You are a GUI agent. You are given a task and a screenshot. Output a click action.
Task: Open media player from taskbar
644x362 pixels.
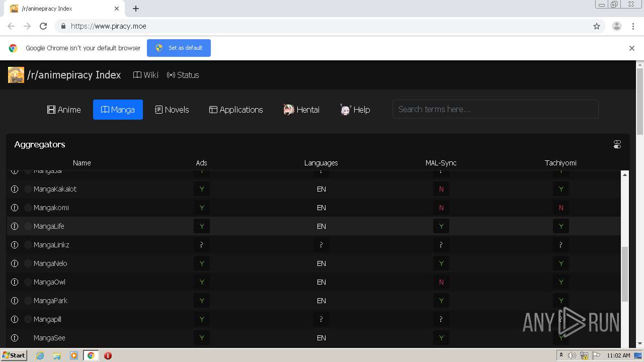pos(74,355)
